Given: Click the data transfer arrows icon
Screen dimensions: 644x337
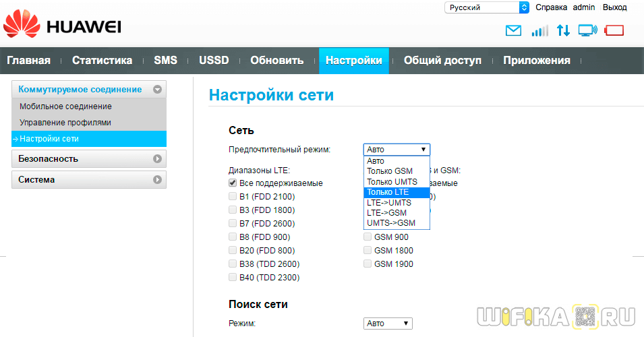Looking at the screenshot, I should (564, 30).
